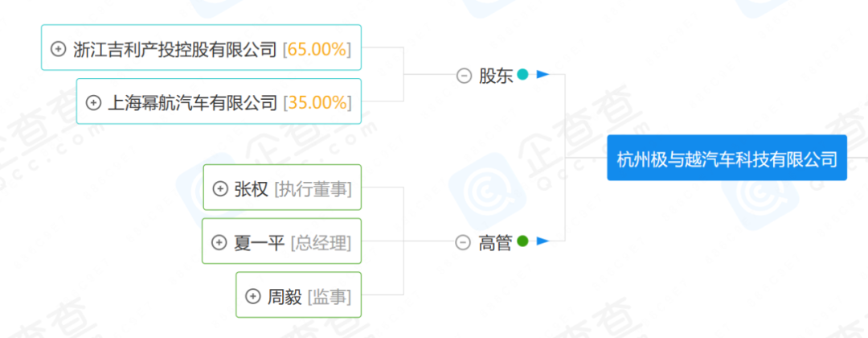Select the 杭州极与越汽车科技有限公司 root node
The height and width of the screenshot is (338, 868).
click(x=727, y=159)
